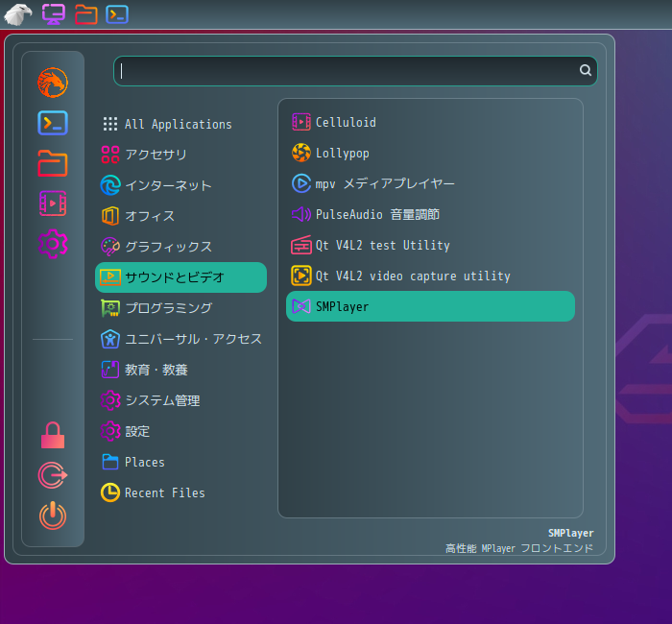Open settings gear in menu sidebar
Screen dimensions: 672x624
53,244
